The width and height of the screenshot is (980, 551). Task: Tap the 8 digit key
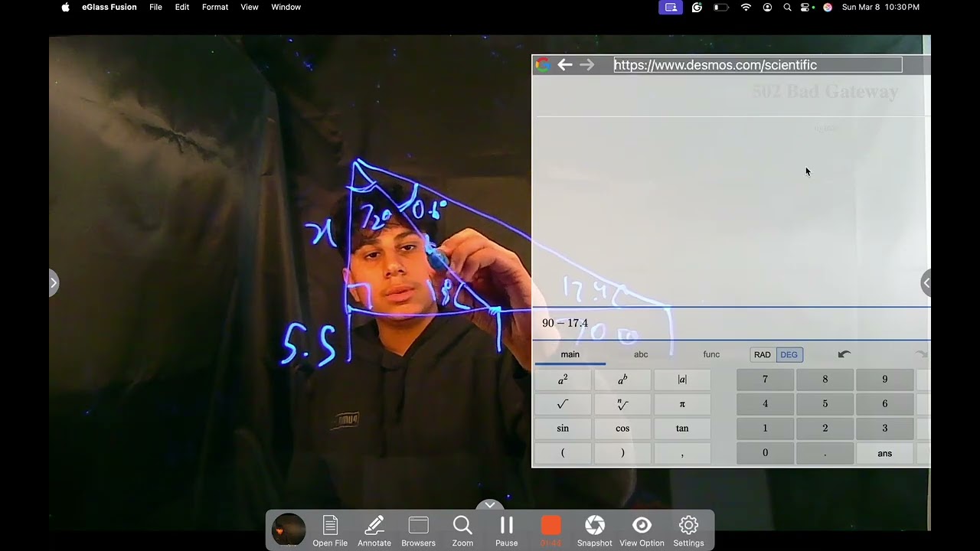[825, 380]
